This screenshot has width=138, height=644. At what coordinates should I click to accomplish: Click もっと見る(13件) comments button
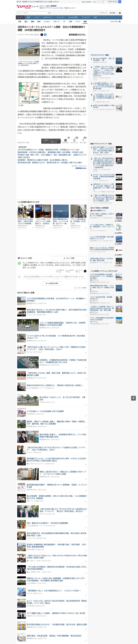coord(52,283)
